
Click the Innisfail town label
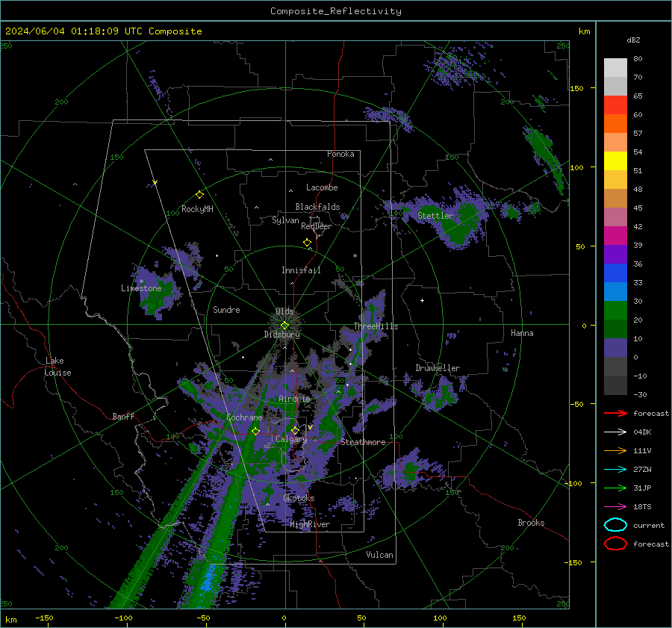tap(301, 270)
